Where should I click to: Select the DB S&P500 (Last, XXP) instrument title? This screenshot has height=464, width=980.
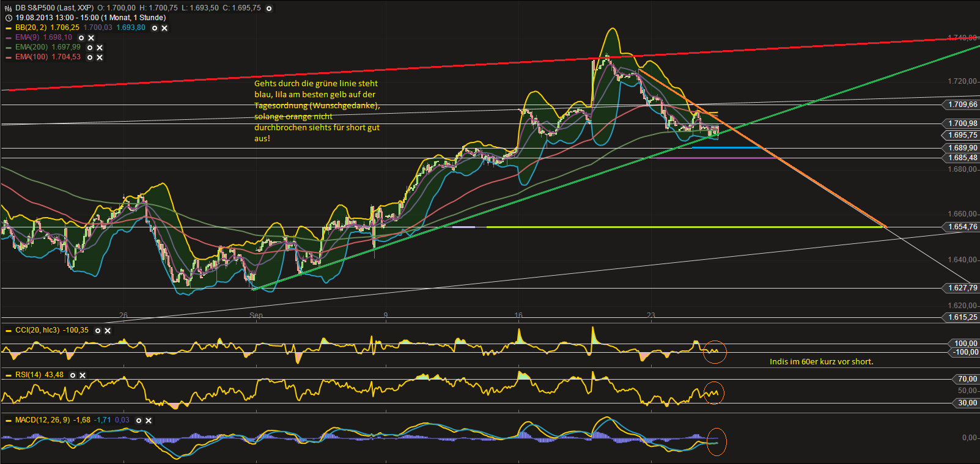coord(54,8)
